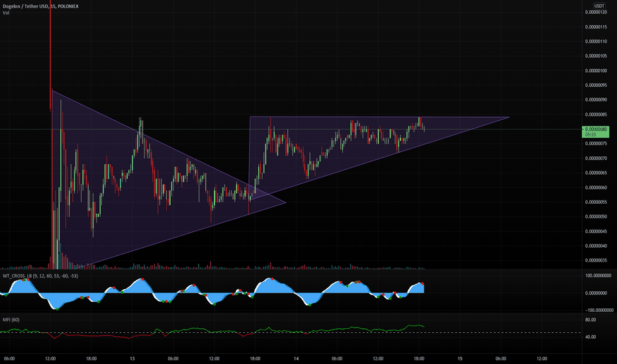The width and height of the screenshot is (617, 364).
Task: Click the 0.00000110 price axis label
Action: tap(596, 41)
